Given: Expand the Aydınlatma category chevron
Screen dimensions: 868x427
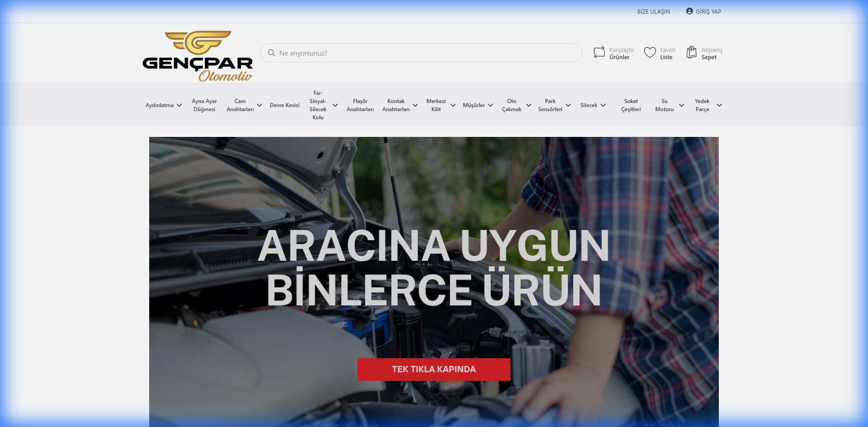Looking at the screenshot, I should (179, 105).
